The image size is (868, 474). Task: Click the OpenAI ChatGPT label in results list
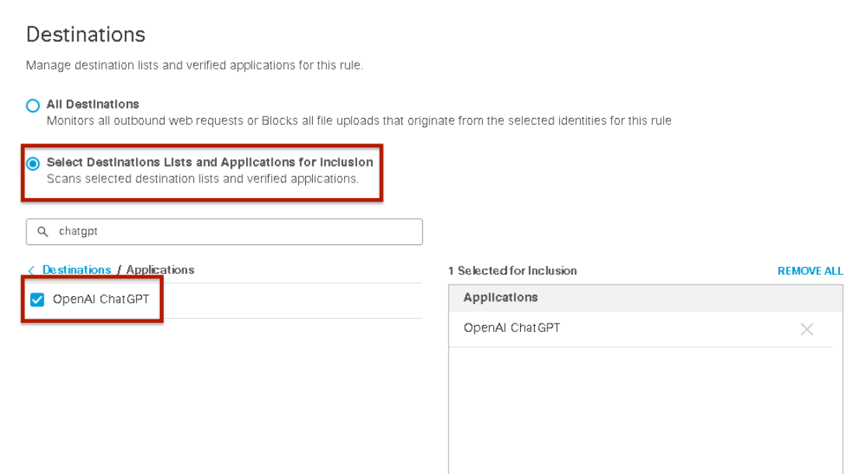[x=101, y=299]
